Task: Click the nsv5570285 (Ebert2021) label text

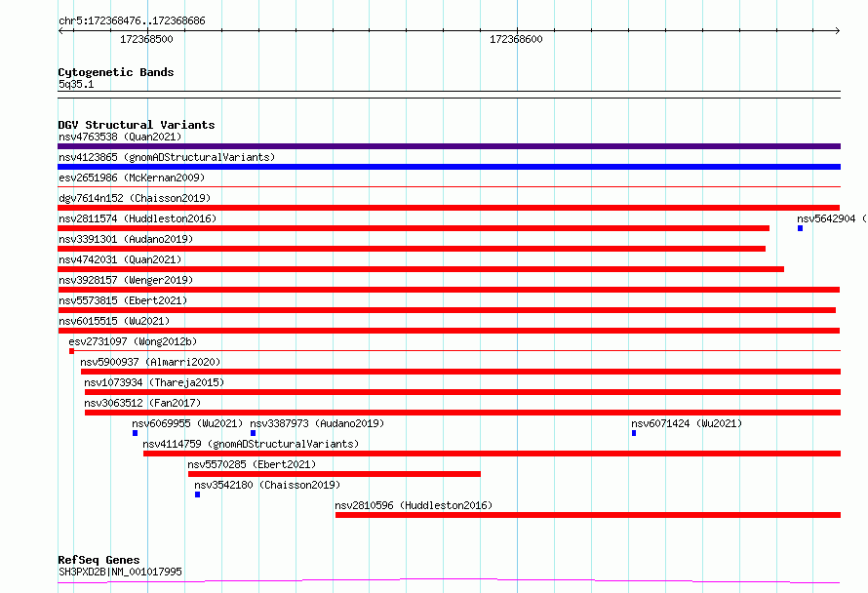Action: click(252, 464)
